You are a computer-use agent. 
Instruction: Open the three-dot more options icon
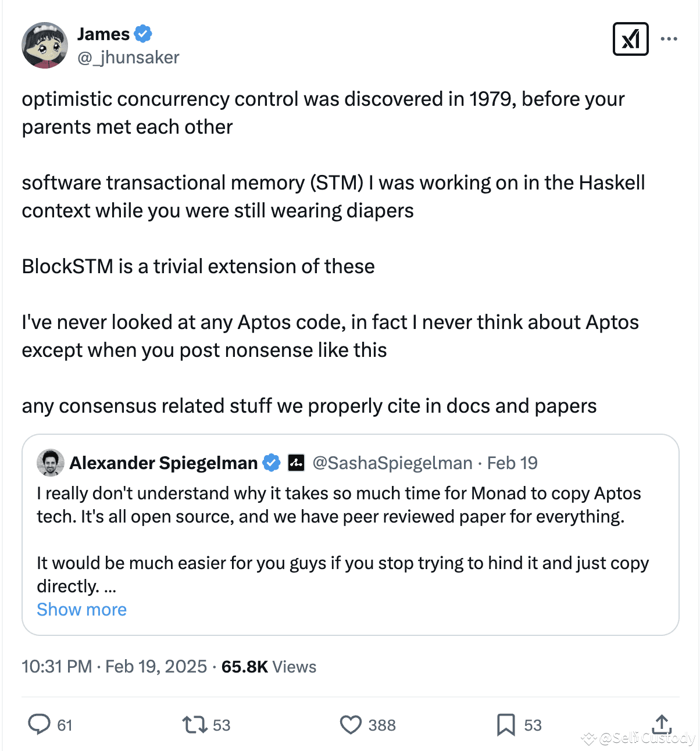coord(670,38)
